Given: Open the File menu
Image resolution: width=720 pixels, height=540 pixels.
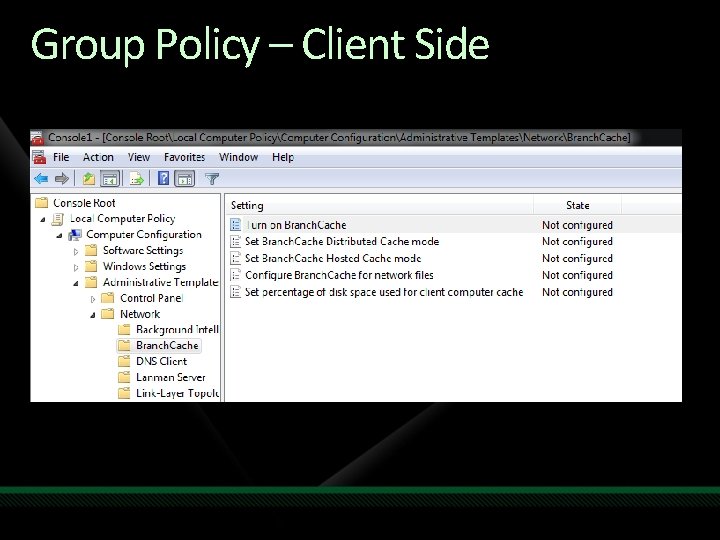Looking at the screenshot, I should tap(61, 158).
